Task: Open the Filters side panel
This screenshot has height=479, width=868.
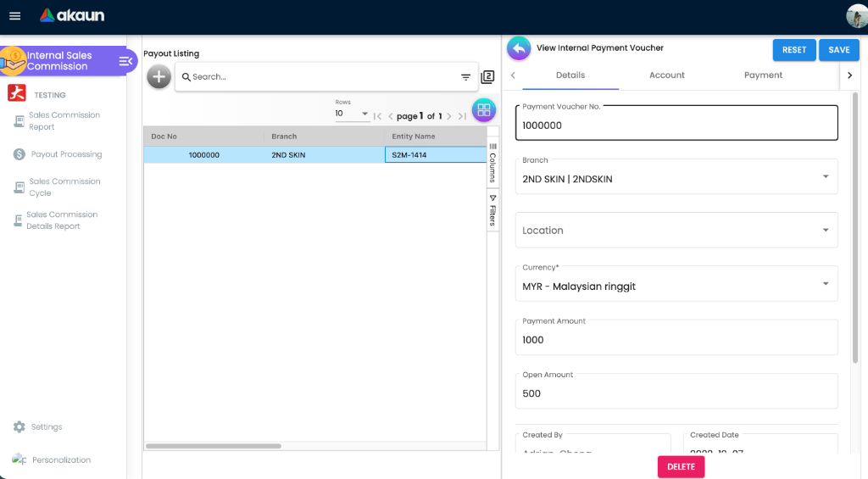Action: [492, 210]
